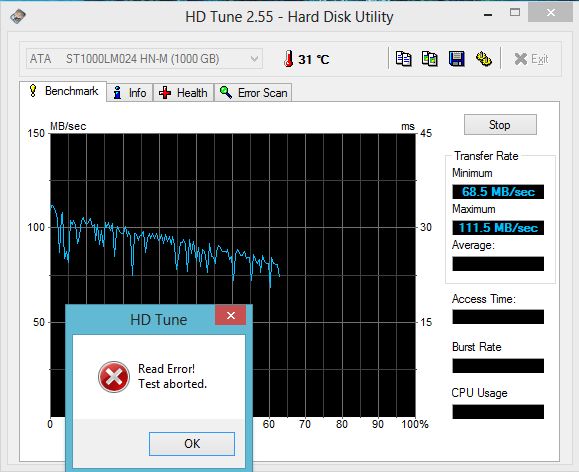This screenshot has width=579, height=472.
Task: Switch to the Benchmark tab
Action: (x=63, y=91)
